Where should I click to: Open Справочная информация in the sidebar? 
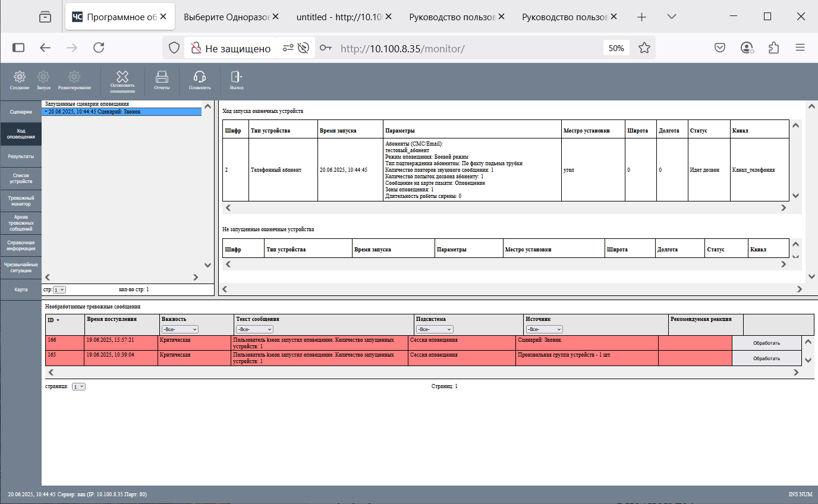tap(21, 245)
